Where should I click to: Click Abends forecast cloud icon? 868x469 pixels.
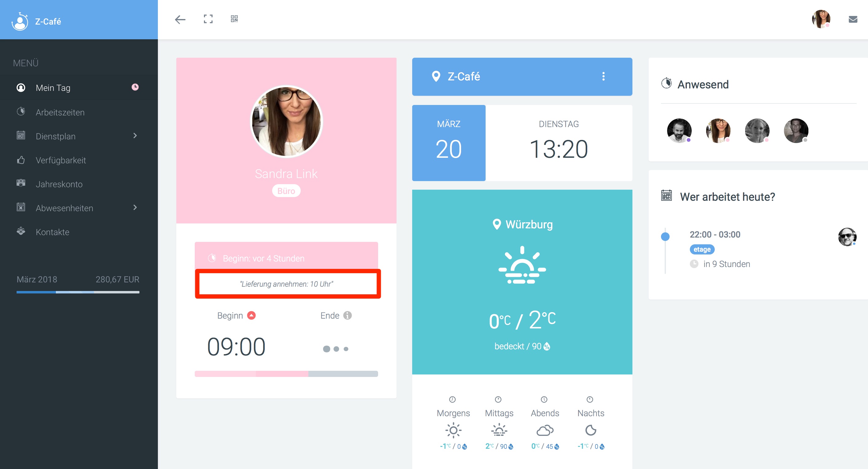[x=545, y=430]
